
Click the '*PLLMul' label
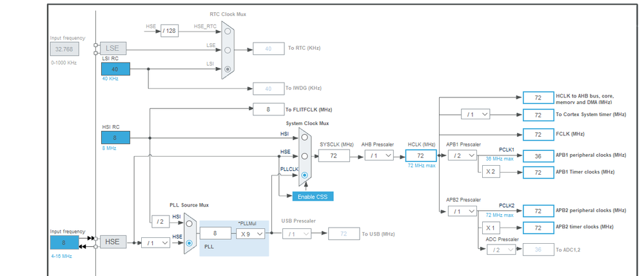[x=247, y=223]
